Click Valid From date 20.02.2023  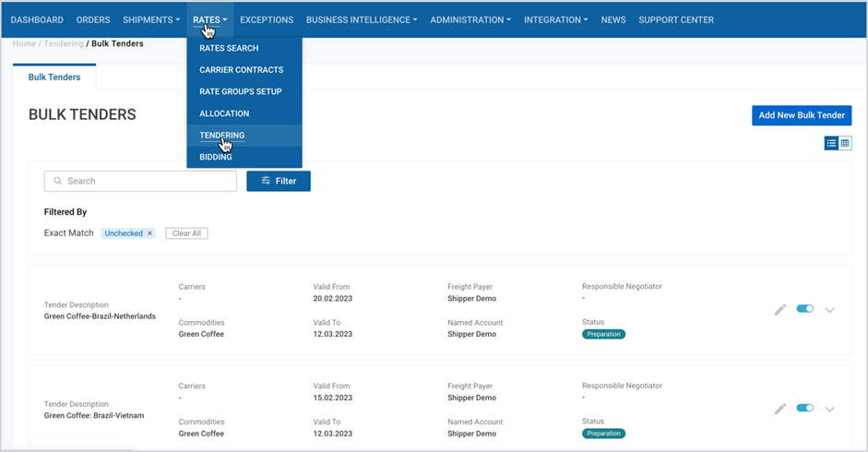333,299
